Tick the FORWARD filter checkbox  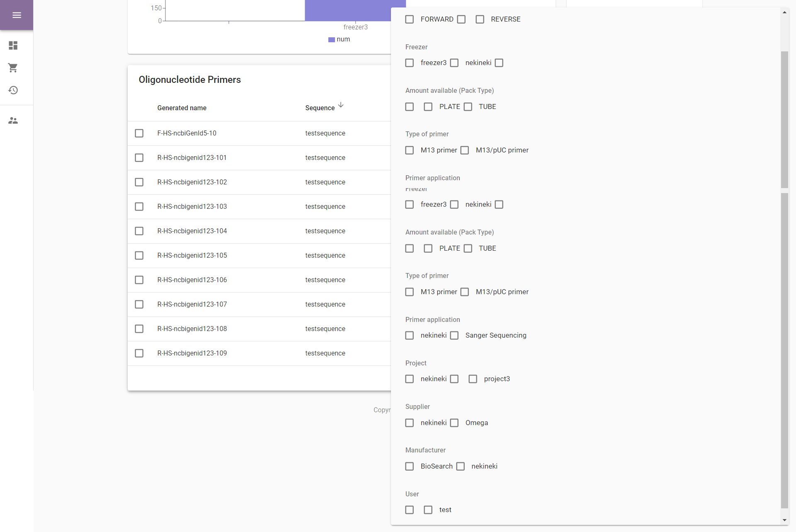click(410, 19)
